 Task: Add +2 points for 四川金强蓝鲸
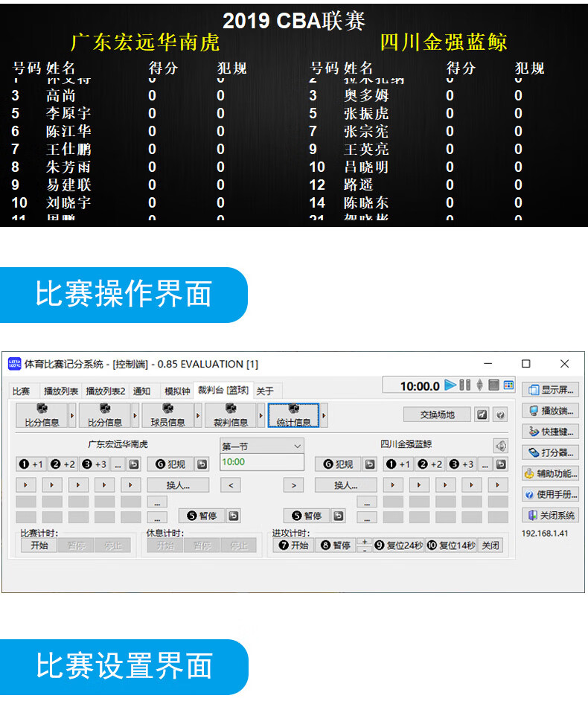point(430,464)
